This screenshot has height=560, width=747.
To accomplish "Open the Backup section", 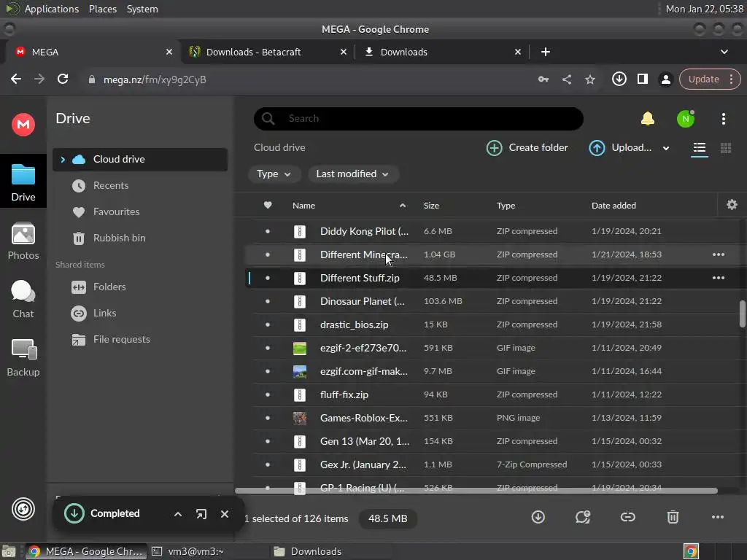I will point(23,358).
